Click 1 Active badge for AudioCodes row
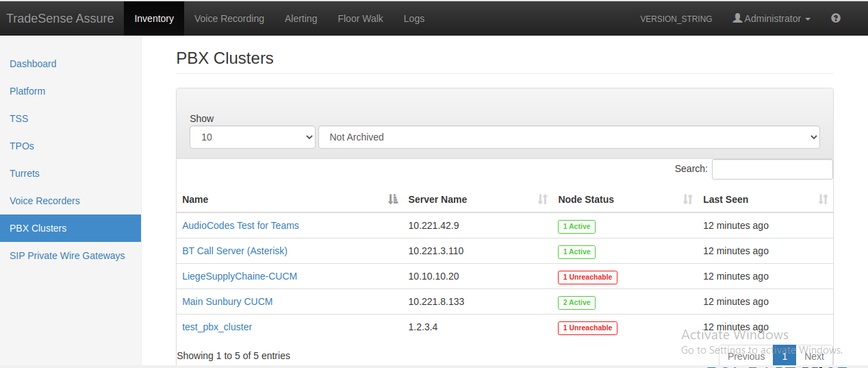Image resolution: width=868 pixels, height=368 pixels. point(576,226)
